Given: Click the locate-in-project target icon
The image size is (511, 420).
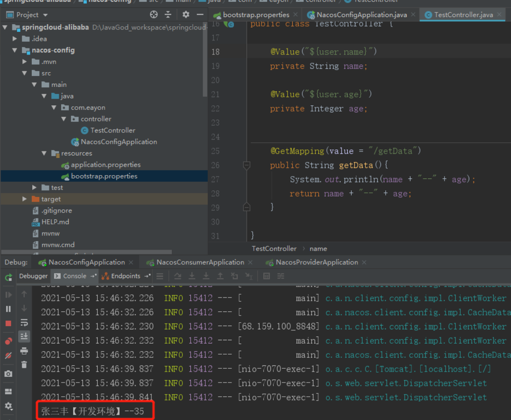Looking at the screenshot, I should click(x=154, y=15).
